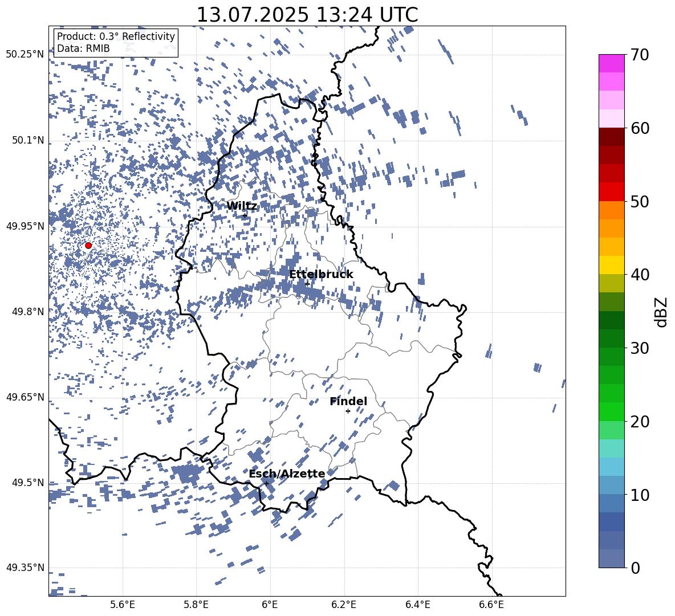This screenshot has height=616, width=675.
Task: Click the 50 value on colorbar
Action: pyautogui.click(x=639, y=201)
